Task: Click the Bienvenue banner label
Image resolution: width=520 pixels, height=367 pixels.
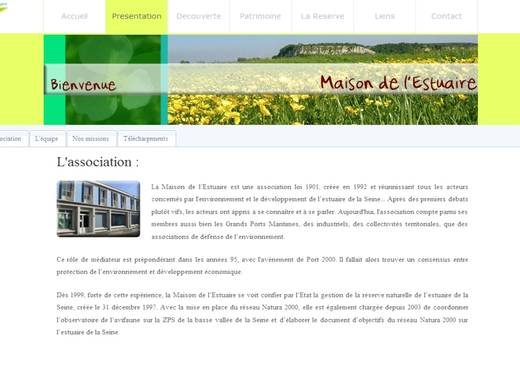Action: pyautogui.click(x=83, y=85)
